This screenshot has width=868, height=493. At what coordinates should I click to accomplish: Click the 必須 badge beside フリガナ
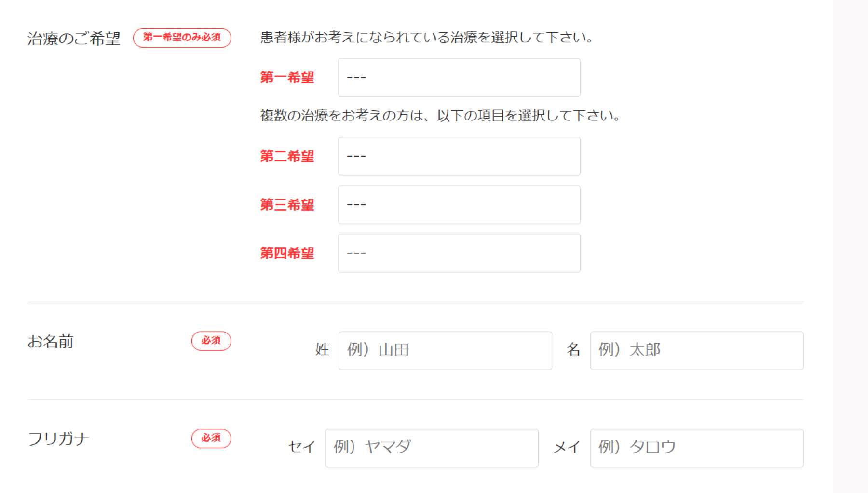click(211, 438)
